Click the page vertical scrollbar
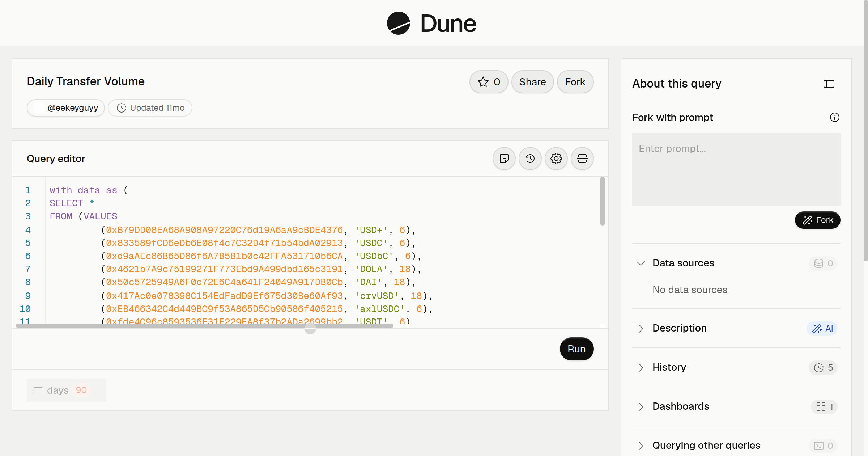 click(865, 130)
